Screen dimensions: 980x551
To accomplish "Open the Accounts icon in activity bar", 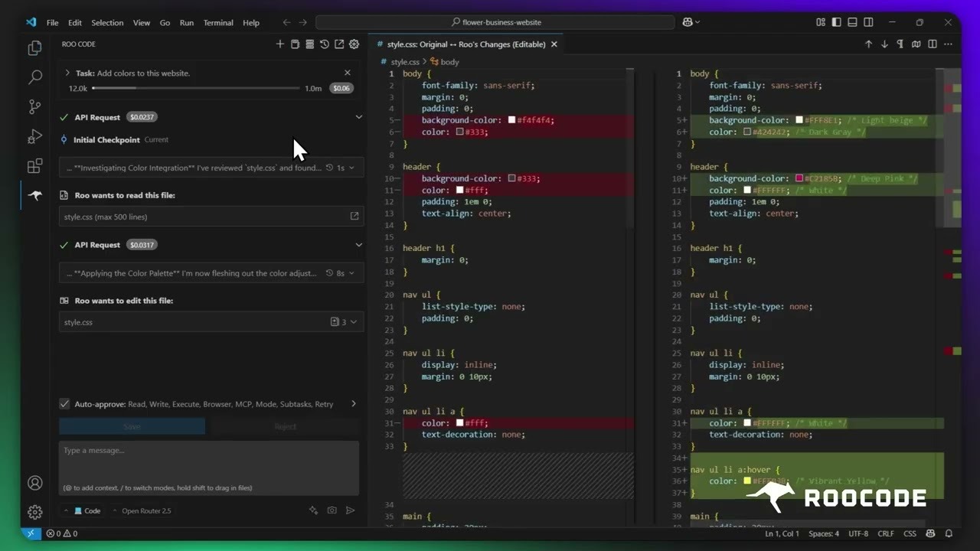I will click(x=34, y=483).
